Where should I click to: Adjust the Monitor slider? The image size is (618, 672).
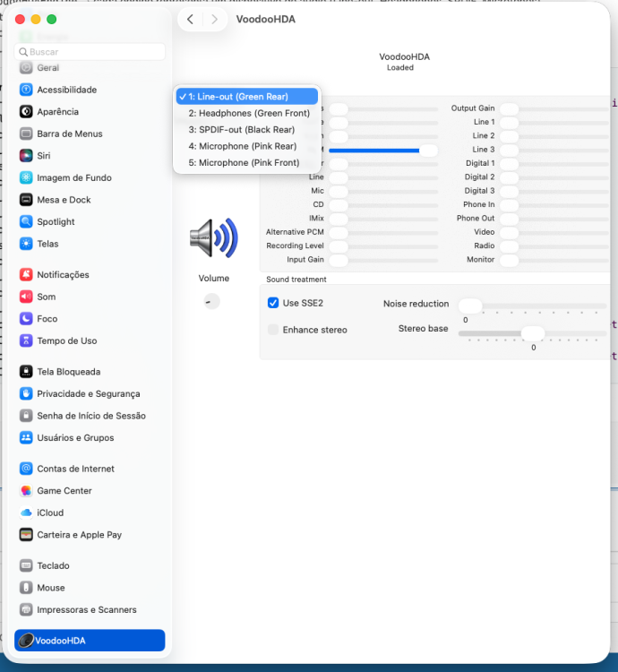(x=554, y=260)
